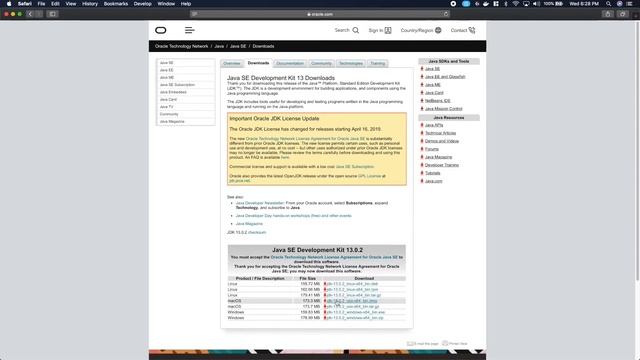Show Safari tab overview button

tap(622, 14)
